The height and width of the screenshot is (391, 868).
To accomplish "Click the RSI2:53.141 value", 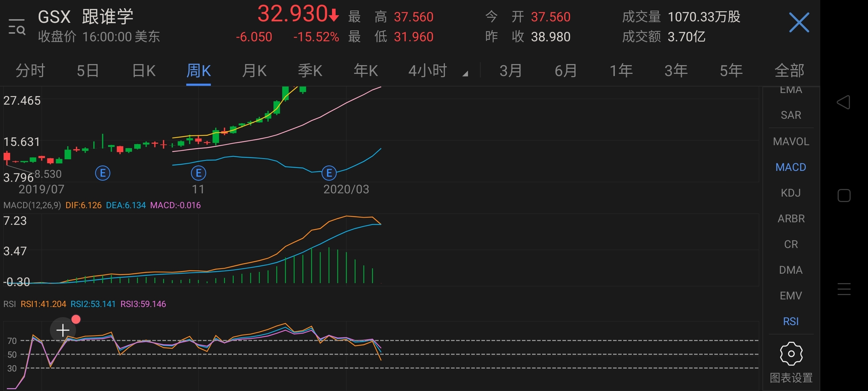I will coord(93,304).
